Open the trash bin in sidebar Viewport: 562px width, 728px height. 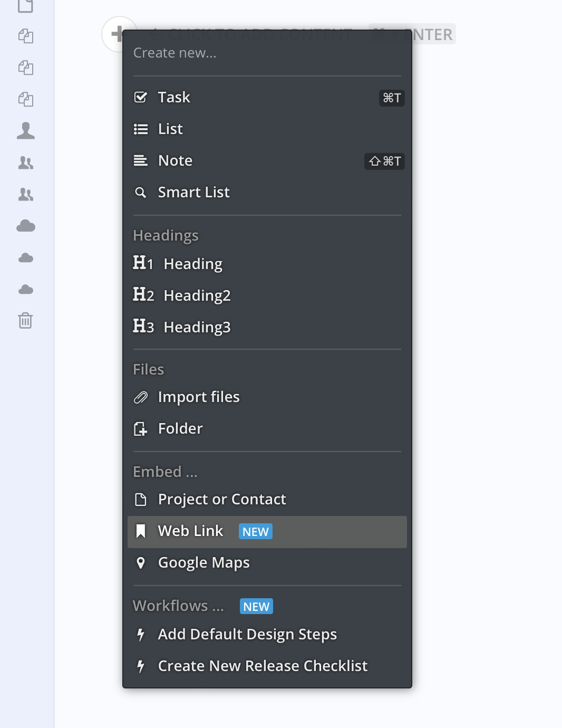click(25, 320)
